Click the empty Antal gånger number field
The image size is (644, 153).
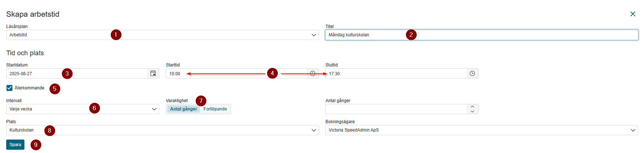[396, 109]
